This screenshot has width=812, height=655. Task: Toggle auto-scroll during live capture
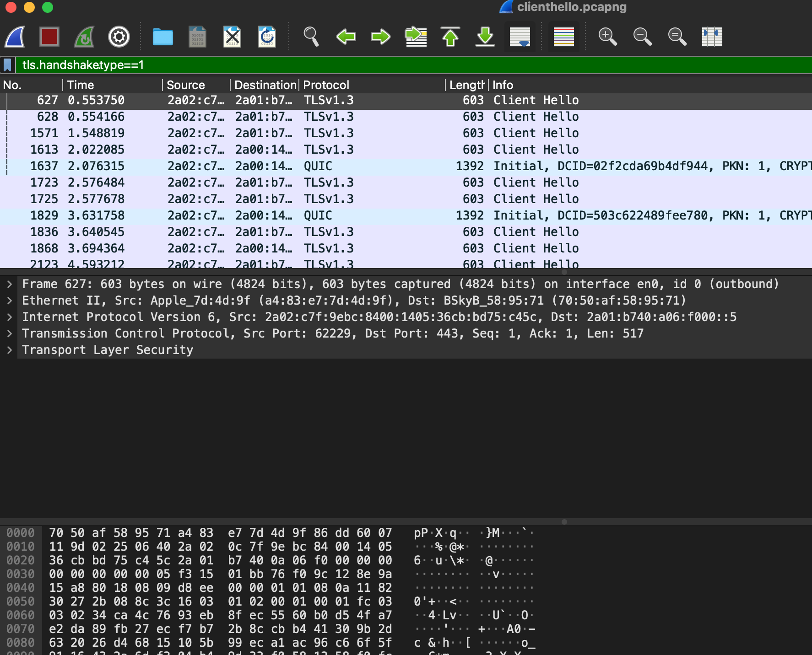(x=520, y=37)
